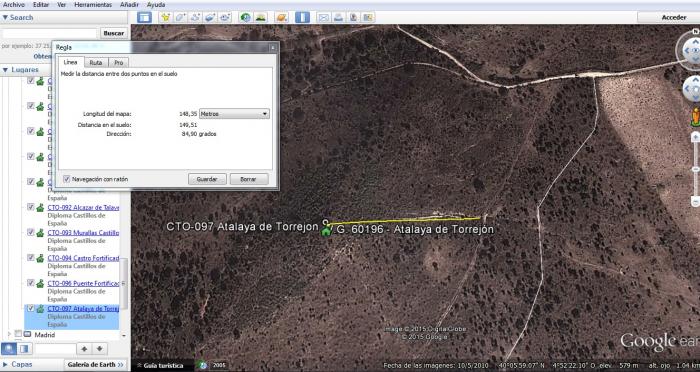Open the Metros units dropdown

[x=234, y=114]
